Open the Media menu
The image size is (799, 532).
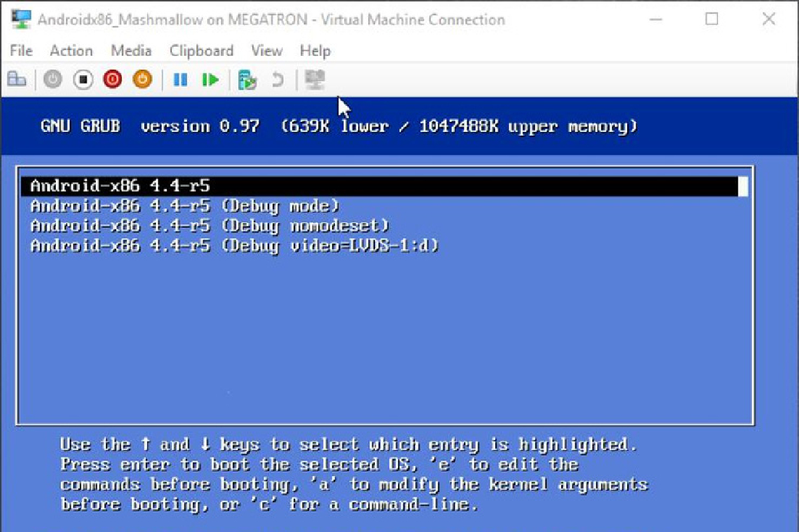(131, 51)
